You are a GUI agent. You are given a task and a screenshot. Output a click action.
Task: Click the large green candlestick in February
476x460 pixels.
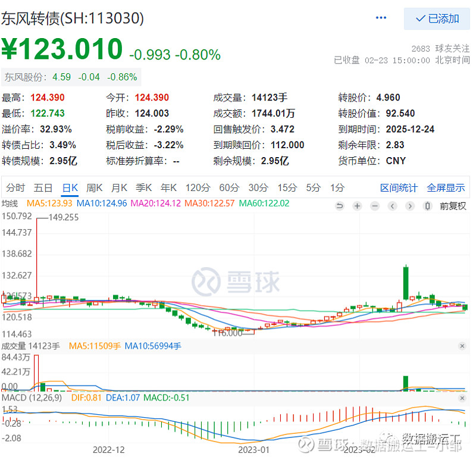coord(406,283)
